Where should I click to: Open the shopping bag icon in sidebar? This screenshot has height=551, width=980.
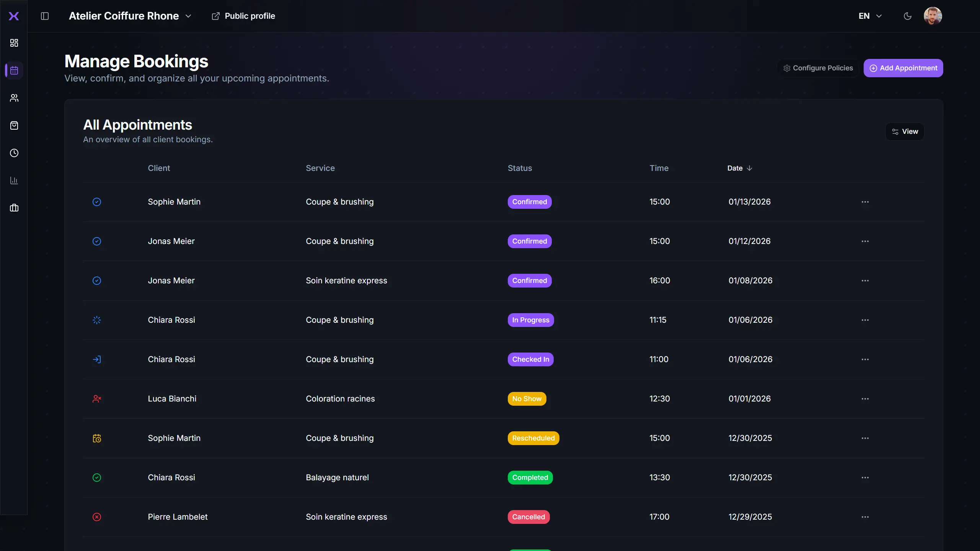click(x=14, y=125)
